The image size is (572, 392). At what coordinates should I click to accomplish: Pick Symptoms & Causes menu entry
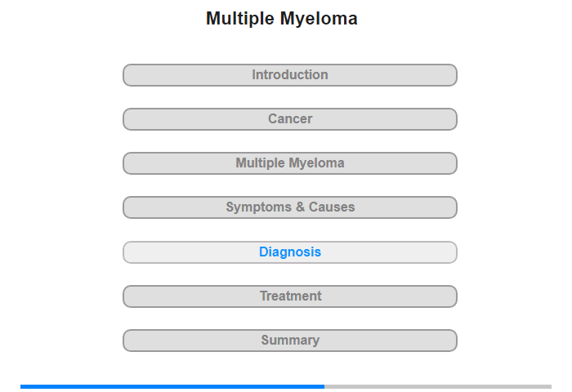290,207
